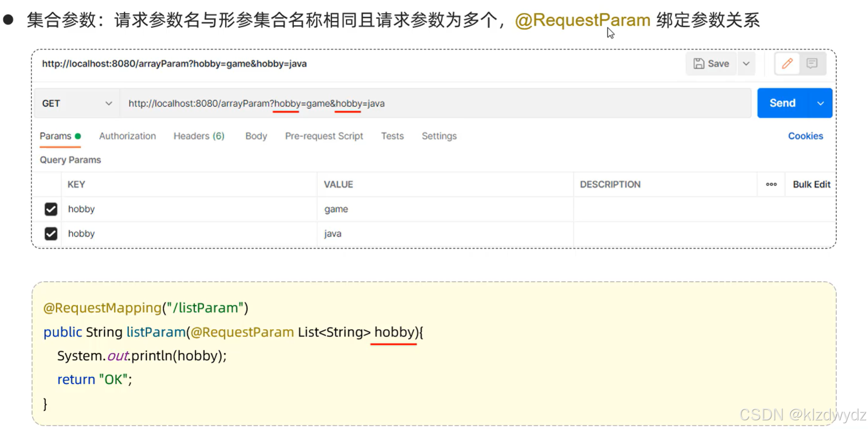Uncheck the hobby parameter with value java
This screenshot has width=868, height=429.
[x=50, y=233]
